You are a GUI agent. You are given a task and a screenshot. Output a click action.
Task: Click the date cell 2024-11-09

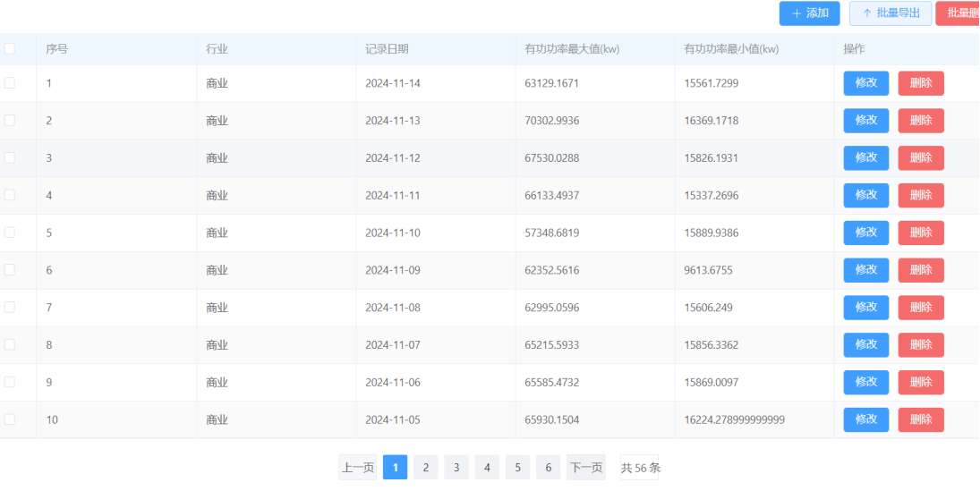click(x=393, y=270)
